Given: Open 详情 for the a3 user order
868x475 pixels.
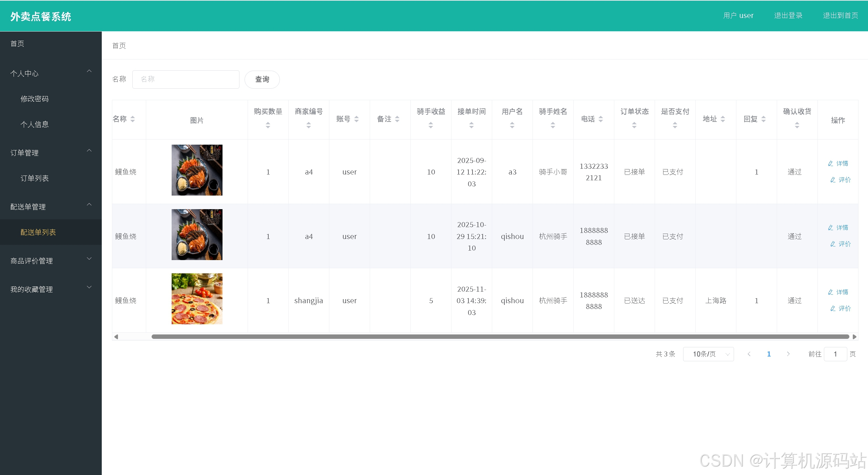Looking at the screenshot, I should coord(838,164).
